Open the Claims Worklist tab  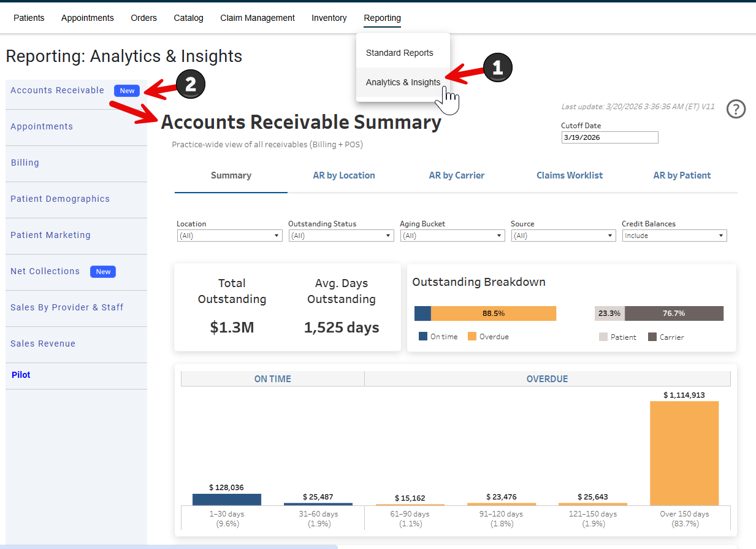coord(570,175)
